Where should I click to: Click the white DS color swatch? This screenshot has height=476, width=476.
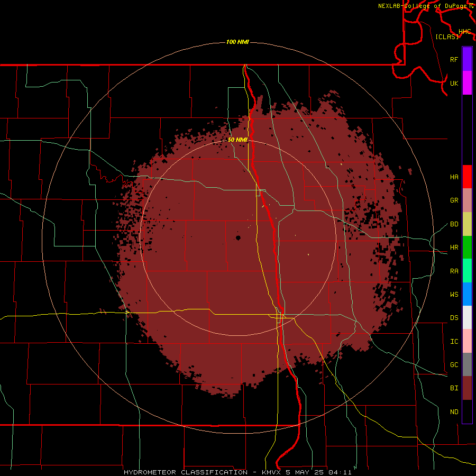click(x=467, y=317)
